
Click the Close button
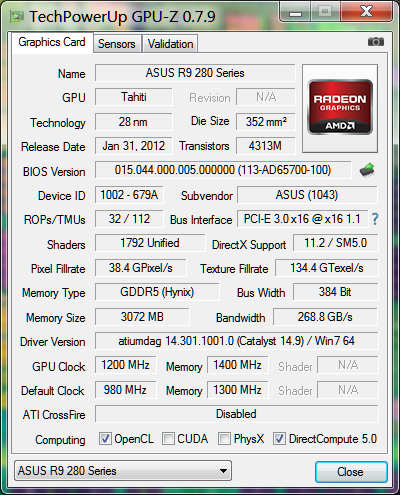[x=351, y=472]
